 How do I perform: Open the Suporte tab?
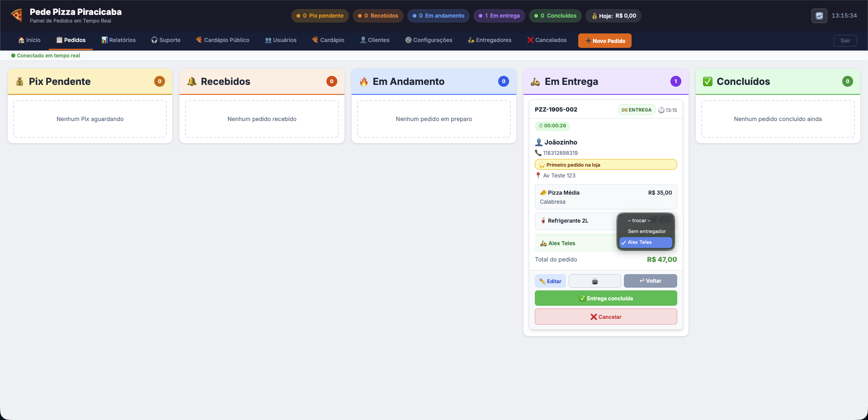pos(166,40)
